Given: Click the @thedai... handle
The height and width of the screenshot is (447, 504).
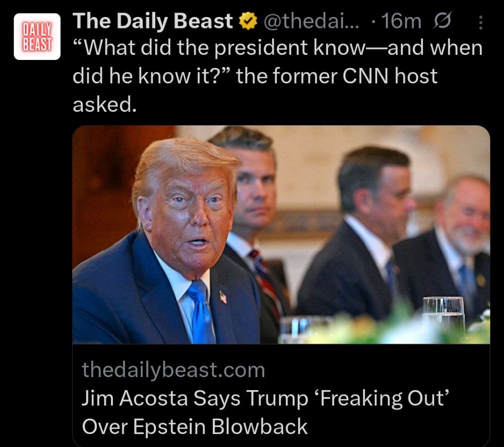Looking at the screenshot, I should pos(311,21).
